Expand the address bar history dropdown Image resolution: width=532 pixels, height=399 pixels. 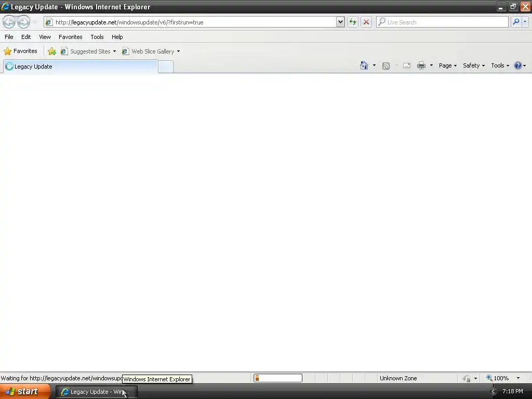pyautogui.click(x=340, y=22)
